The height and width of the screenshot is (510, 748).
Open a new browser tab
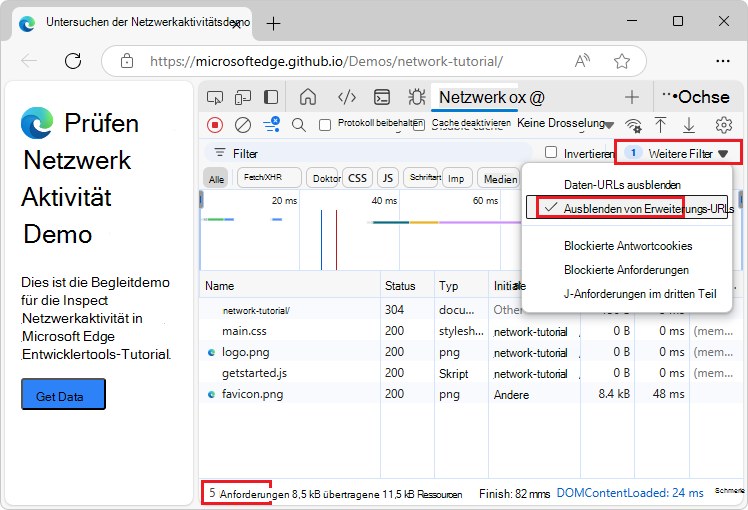(x=273, y=23)
